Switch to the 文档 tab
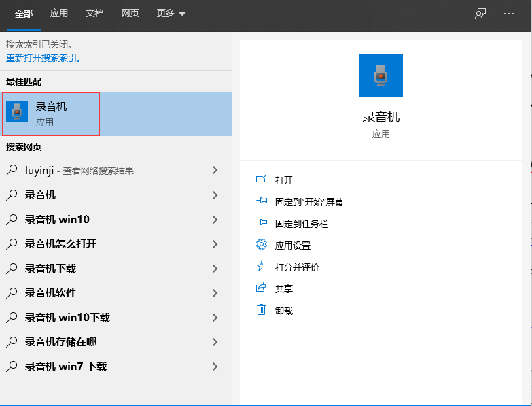The height and width of the screenshot is (406, 532). pos(94,14)
